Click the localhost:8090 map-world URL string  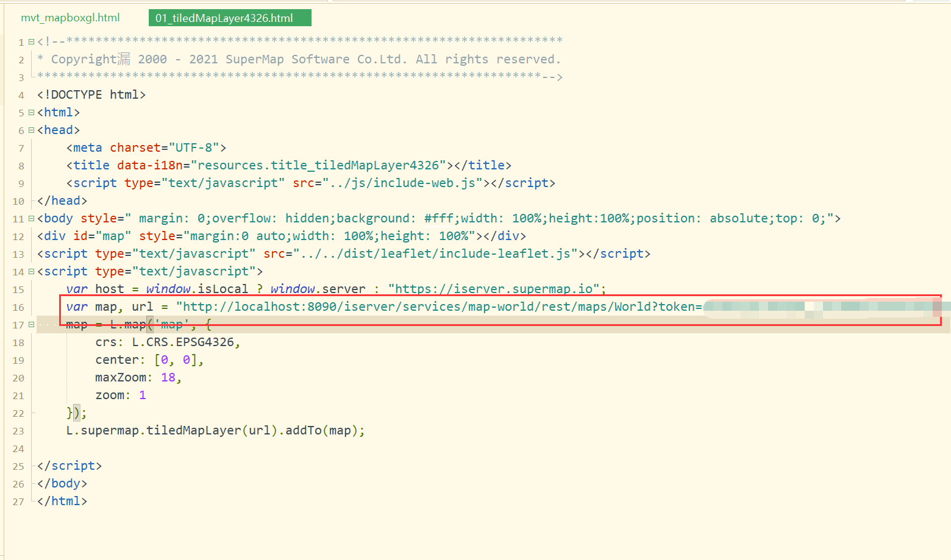click(439, 307)
